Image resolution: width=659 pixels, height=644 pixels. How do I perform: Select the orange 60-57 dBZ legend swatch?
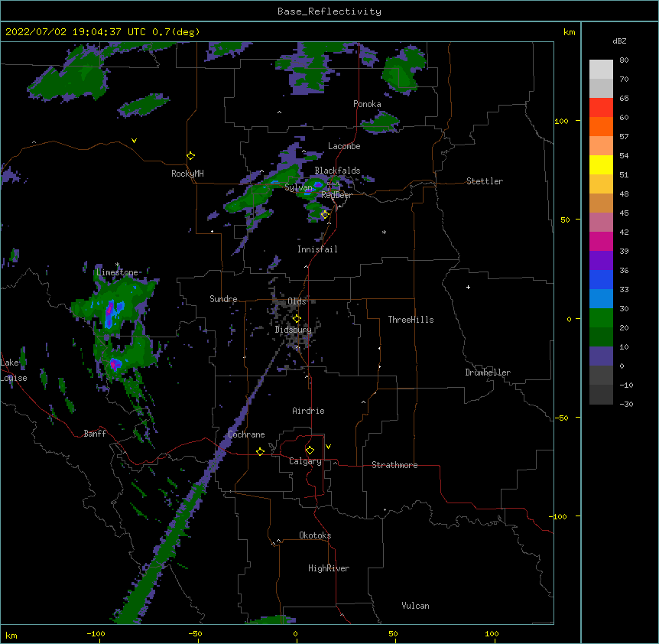tap(601, 126)
